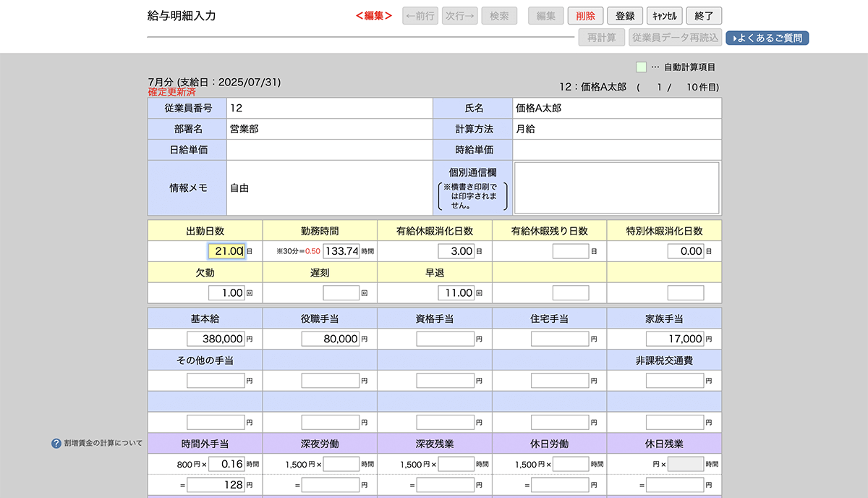Click the 計算方法 value 月給
Viewport: 868px width, 498px height.
click(526, 129)
